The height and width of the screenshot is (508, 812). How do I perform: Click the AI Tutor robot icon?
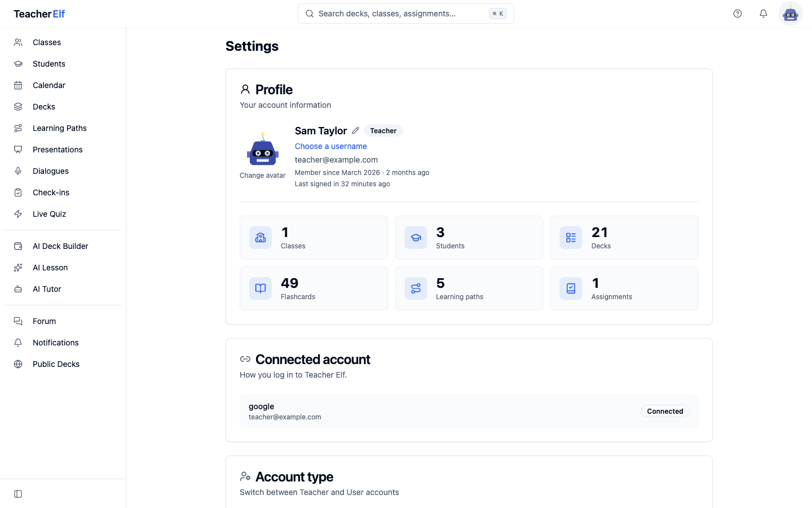point(18,289)
